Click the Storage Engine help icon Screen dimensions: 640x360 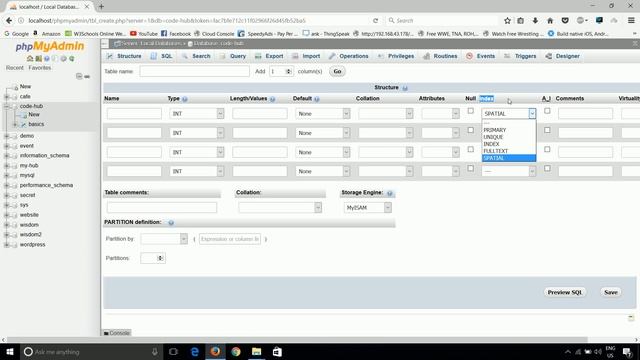point(390,193)
